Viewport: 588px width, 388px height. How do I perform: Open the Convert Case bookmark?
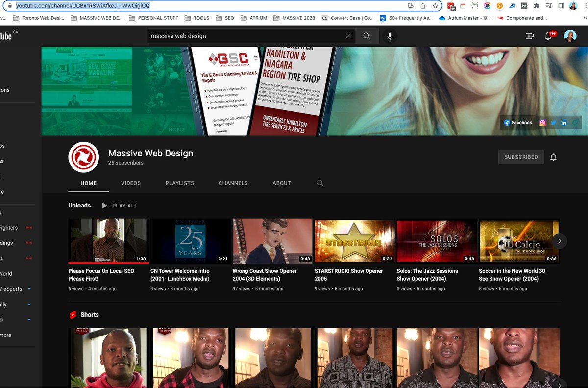pyautogui.click(x=347, y=18)
